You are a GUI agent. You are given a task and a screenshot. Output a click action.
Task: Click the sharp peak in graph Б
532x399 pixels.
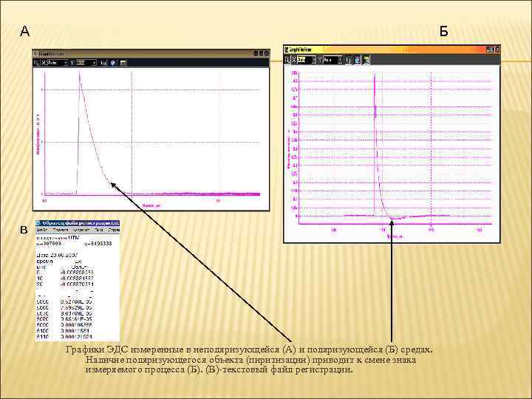pyautogui.click(x=375, y=75)
